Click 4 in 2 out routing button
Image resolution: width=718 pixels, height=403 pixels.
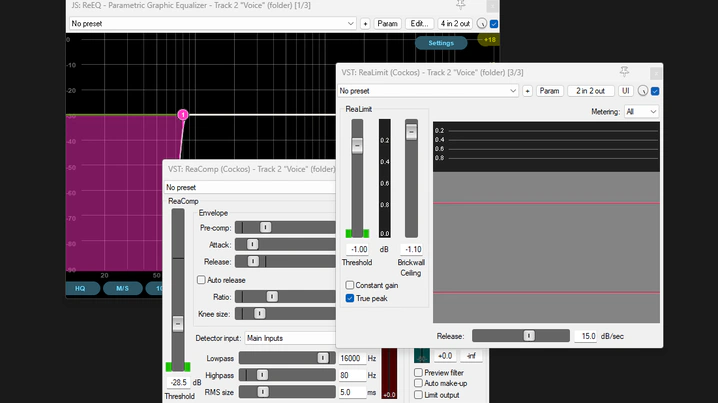click(x=455, y=23)
